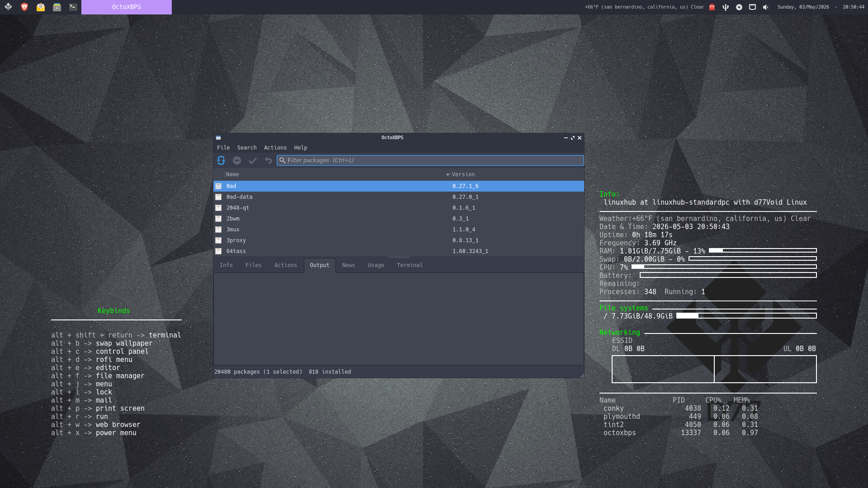The height and width of the screenshot is (488, 868).
Task: Click the package status icon for 2048-qt
Action: [x=218, y=208]
